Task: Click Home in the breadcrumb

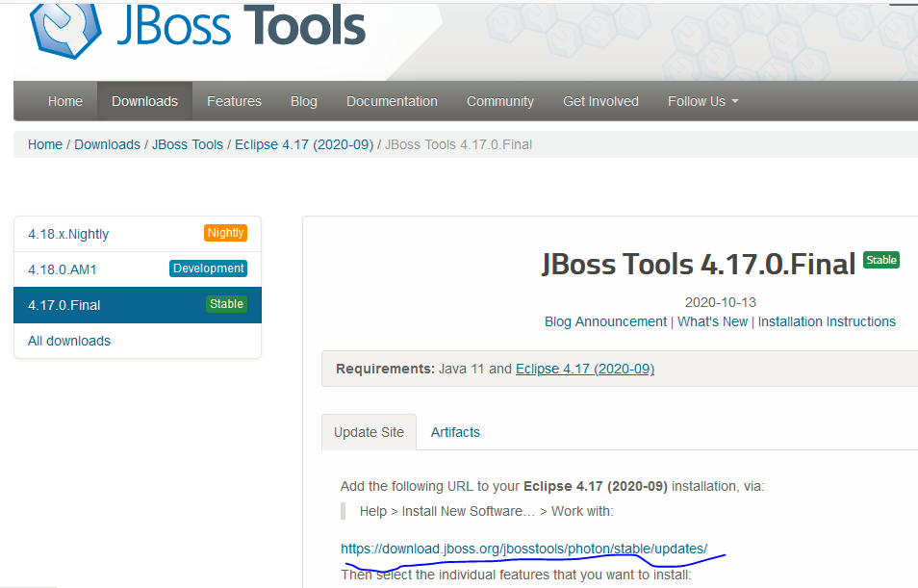Action: pos(45,144)
